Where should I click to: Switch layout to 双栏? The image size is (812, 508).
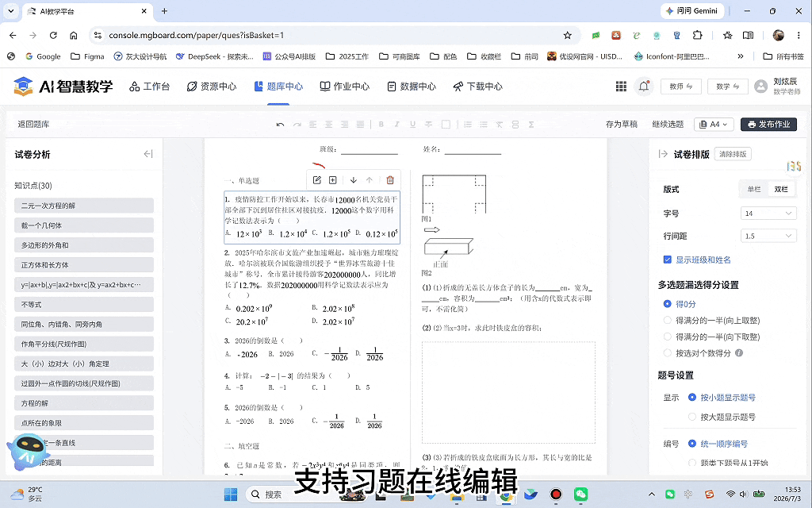tap(781, 189)
